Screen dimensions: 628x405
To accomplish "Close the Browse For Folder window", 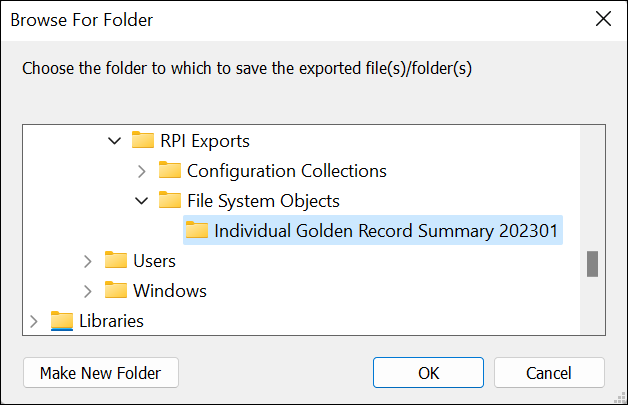I will [x=603, y=19].
